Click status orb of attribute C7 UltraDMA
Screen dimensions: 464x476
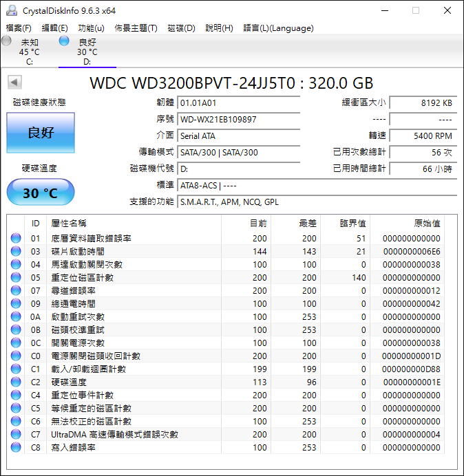(x=16, y=434)
